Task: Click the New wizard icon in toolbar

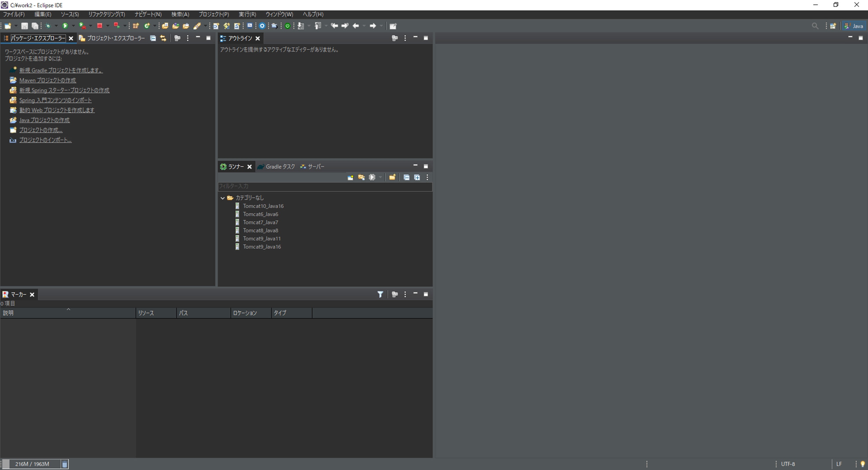Action: click(8, 26)
